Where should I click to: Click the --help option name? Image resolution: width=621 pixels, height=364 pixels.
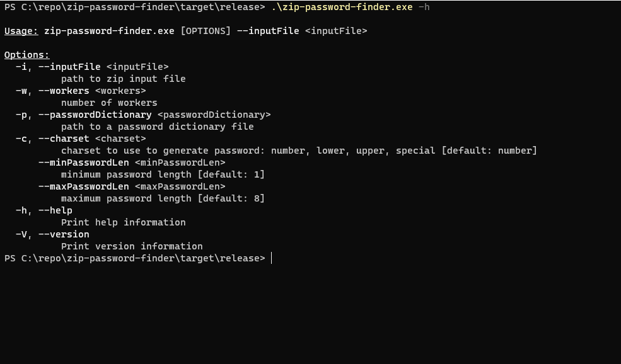coord(55,210)
